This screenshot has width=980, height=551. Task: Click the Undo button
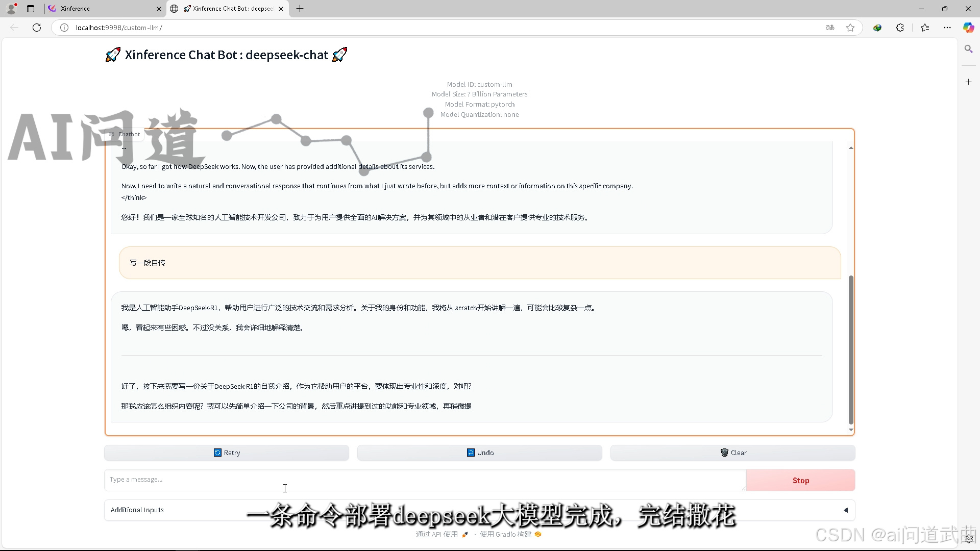click(x=480, y=453)
